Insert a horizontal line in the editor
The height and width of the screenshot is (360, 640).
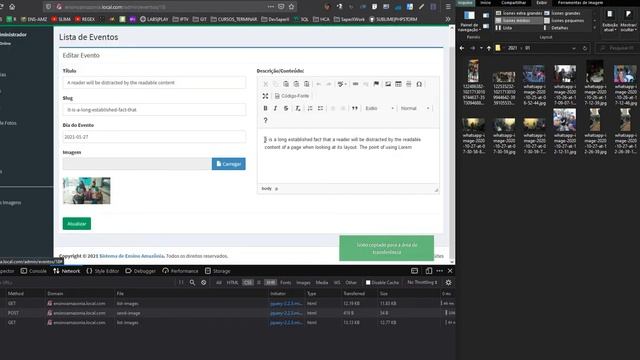409,84
